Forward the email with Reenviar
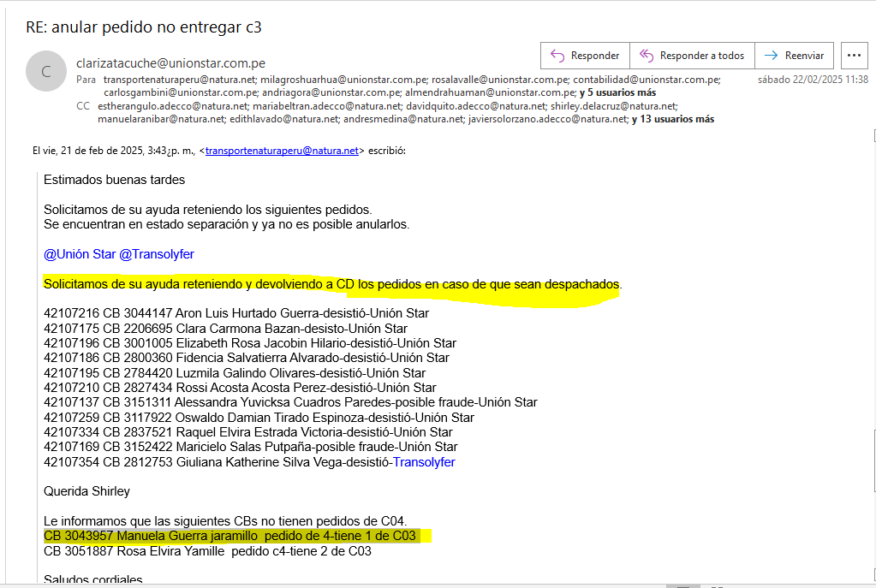876x588 pixels. tap(794, 56)
